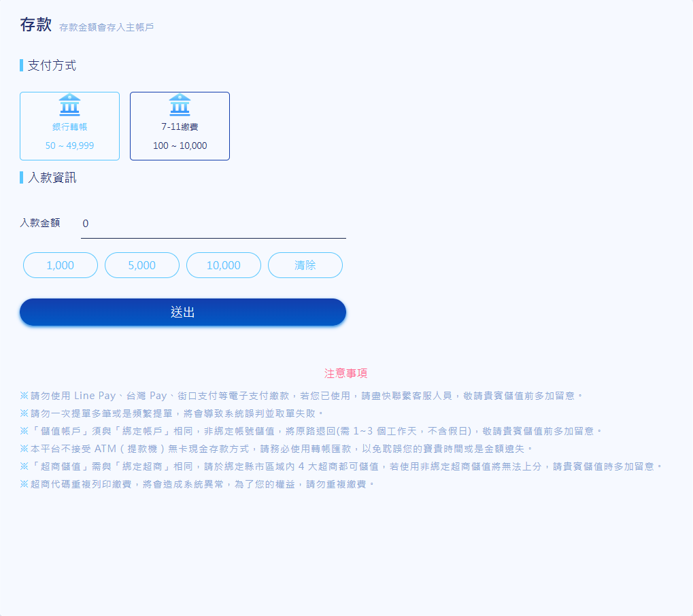Screen dimensions: 693x616
Task: Click the 50 ~ 49,999 limit text
Action: 69,146
